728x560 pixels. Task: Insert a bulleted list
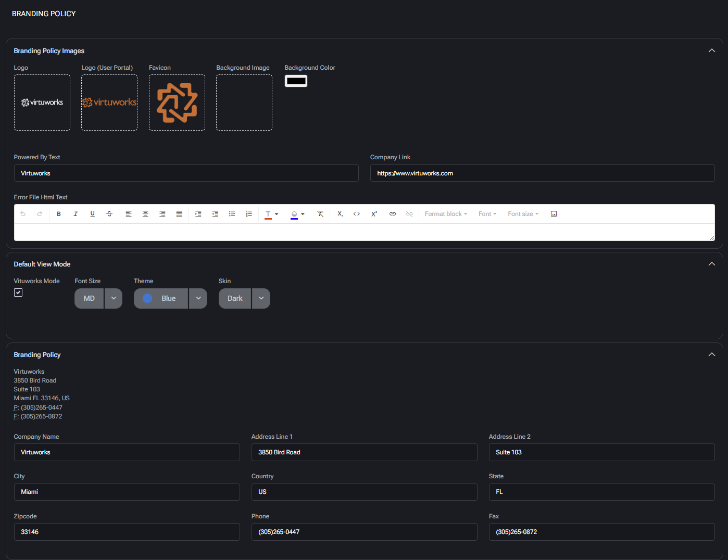click(x=232, y=214)
